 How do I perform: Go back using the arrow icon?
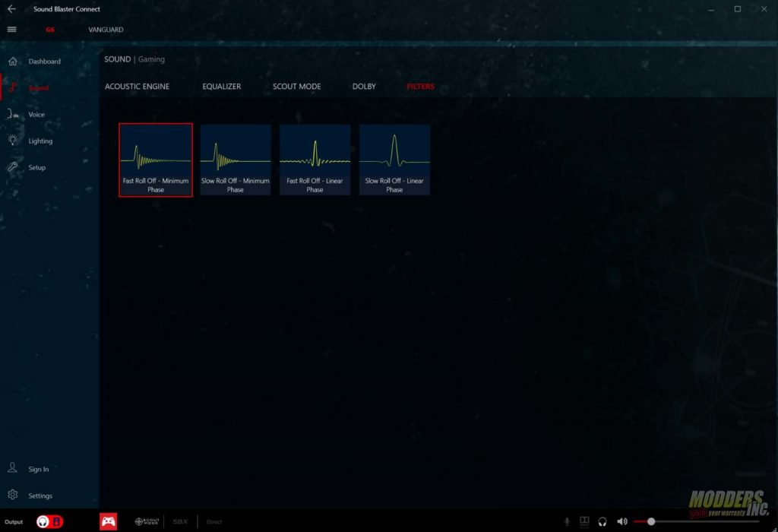point(11,9)
